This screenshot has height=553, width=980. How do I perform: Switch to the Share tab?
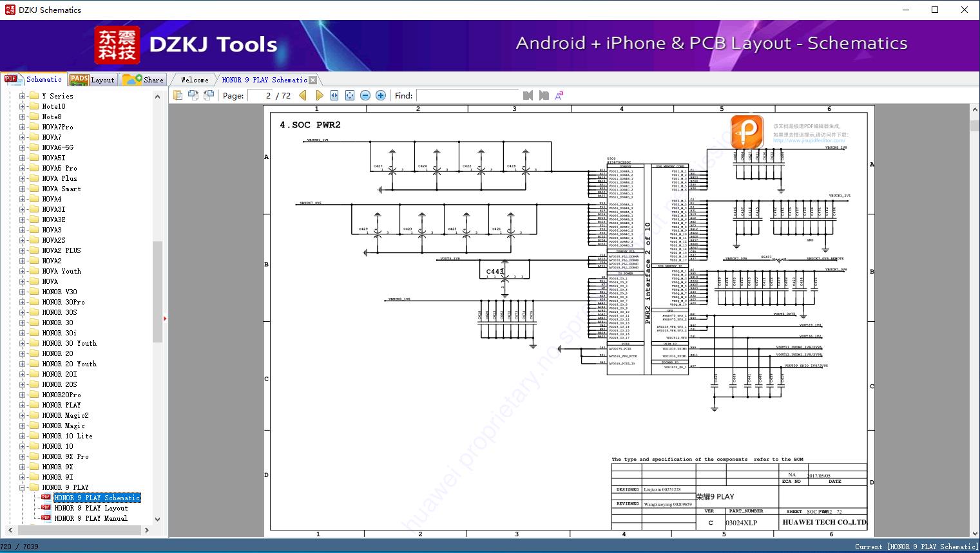point(144,80)
